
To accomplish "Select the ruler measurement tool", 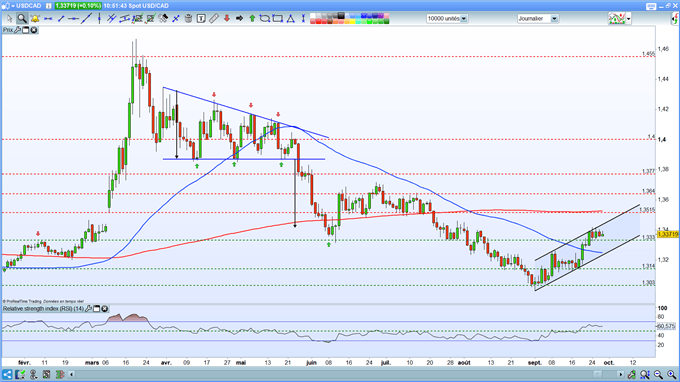I will pyautogui.click(x=214, y=19).
